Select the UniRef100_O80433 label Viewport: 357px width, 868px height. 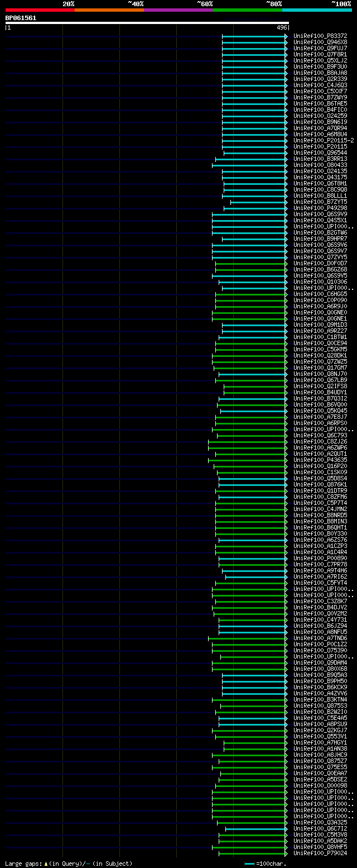(320, 165)
